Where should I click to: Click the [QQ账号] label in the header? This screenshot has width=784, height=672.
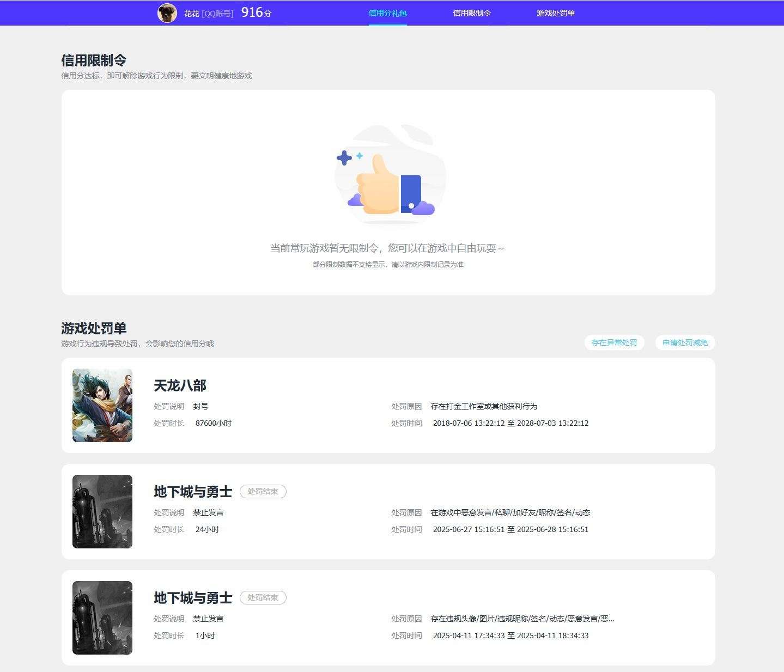pyautogui.click(x=217, y=14)
